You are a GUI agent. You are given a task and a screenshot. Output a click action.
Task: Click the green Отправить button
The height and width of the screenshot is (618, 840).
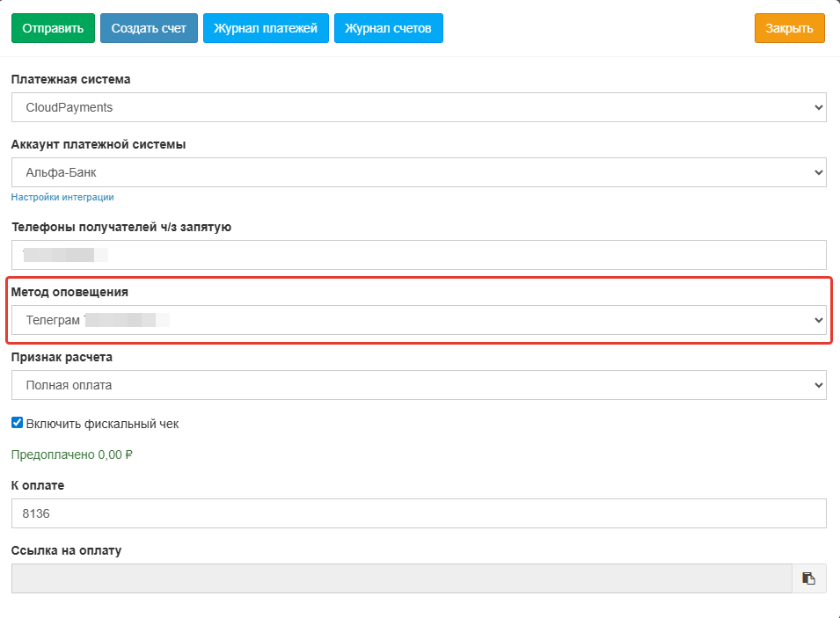53,28
